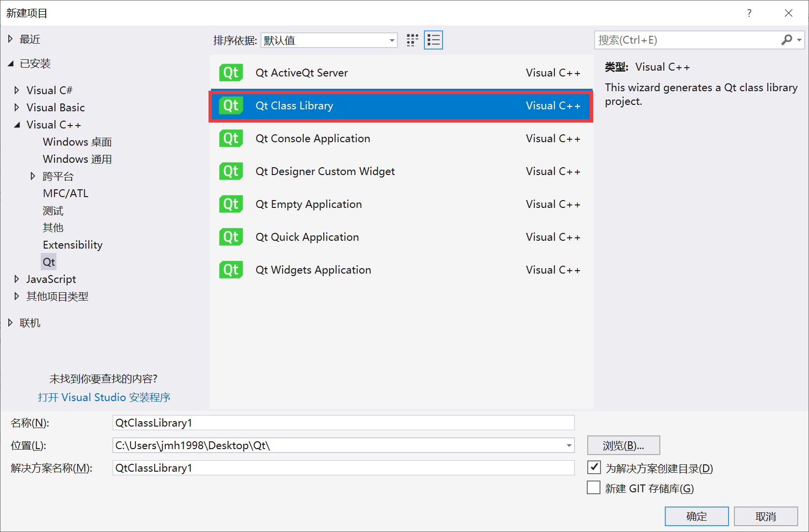Screen dimensions: 809x532
Task: Click the Qt Quick Application icon
Action: 231,237
